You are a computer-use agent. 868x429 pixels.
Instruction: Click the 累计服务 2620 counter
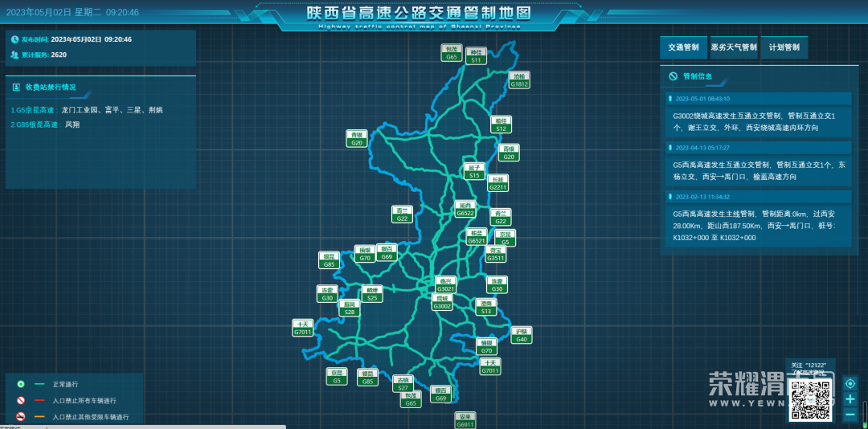[44, 55]
